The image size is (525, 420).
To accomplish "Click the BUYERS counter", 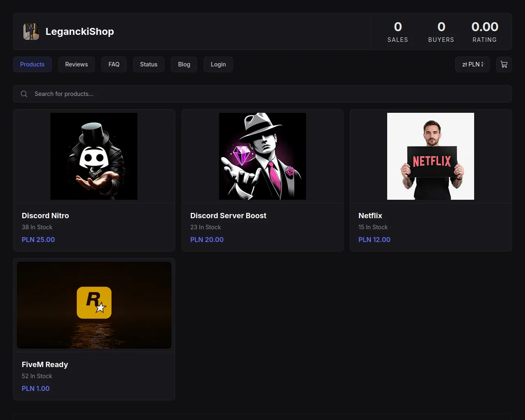I will 441,32.
